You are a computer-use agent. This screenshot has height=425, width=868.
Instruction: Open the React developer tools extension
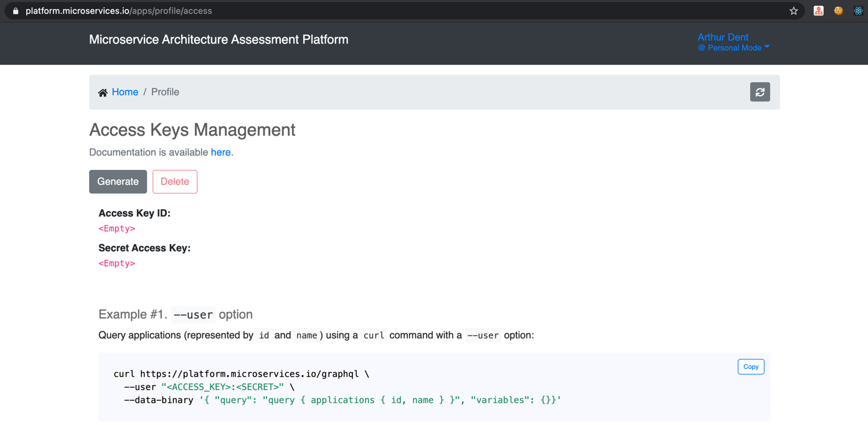pyautogui.click(x=858, y=11)
